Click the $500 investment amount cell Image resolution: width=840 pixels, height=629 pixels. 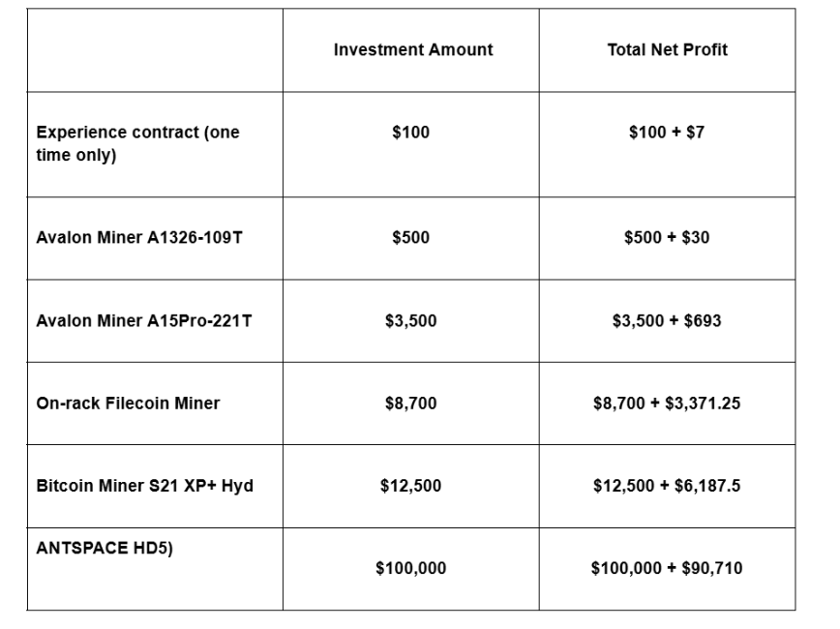(410, 237)
